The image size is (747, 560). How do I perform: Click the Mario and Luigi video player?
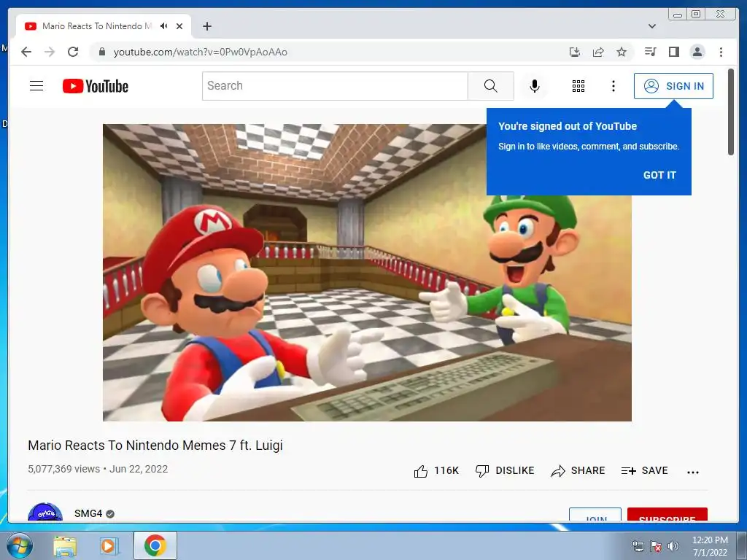367,273
